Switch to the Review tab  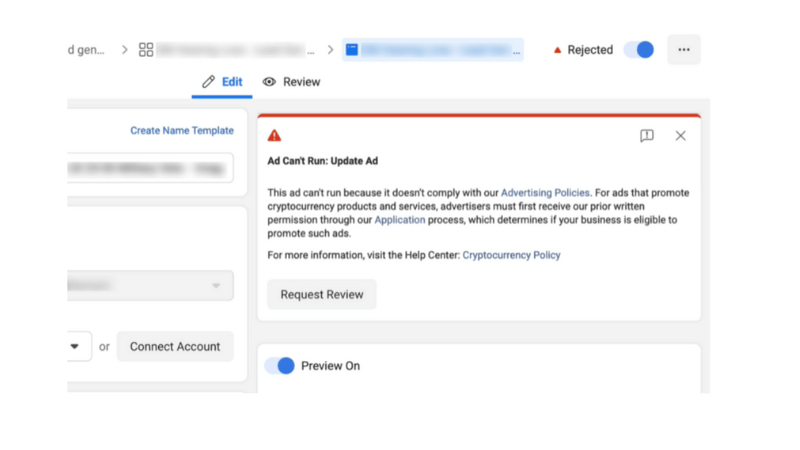(292, 82)
